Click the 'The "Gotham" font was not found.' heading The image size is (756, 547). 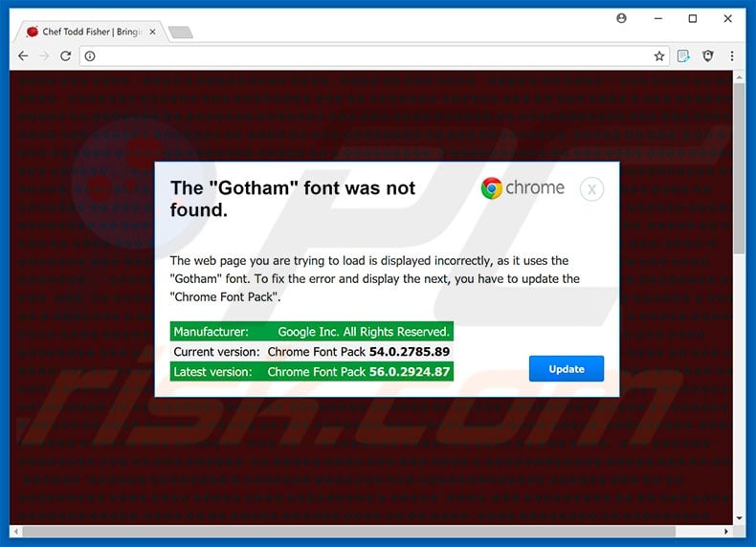pos(293,199)
